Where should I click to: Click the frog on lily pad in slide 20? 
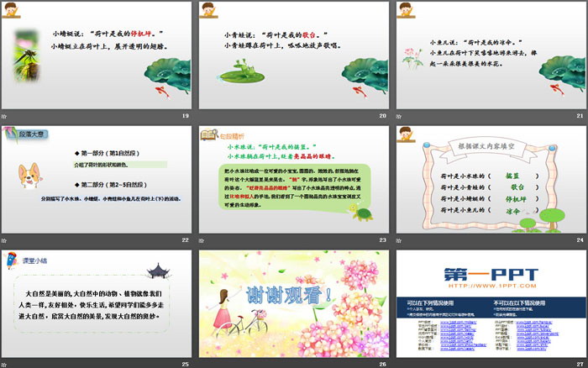click(x=242, y=71)
